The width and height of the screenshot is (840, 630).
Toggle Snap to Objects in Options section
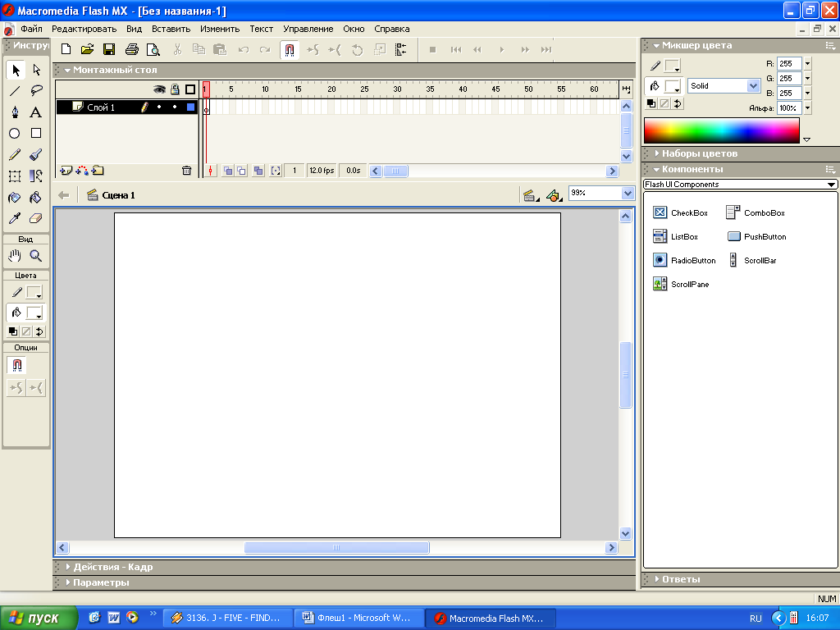coord(16,365)
